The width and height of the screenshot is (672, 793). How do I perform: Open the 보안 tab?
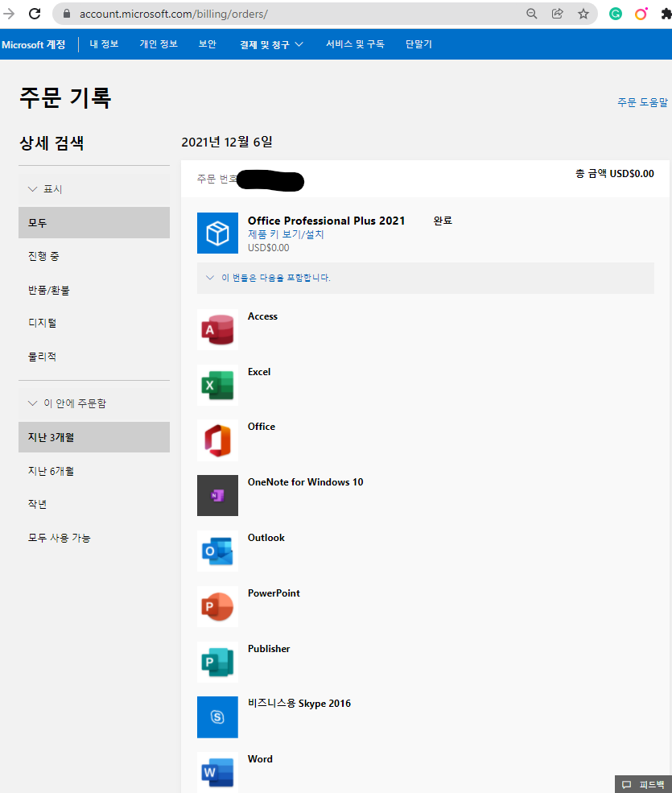(208, 44)
